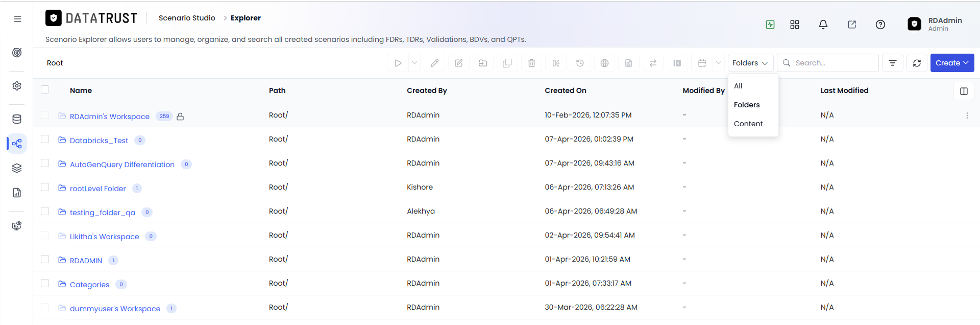Click the Explorer breadcrumb
This screenshot has height=325, width=980.
[246, 18]
